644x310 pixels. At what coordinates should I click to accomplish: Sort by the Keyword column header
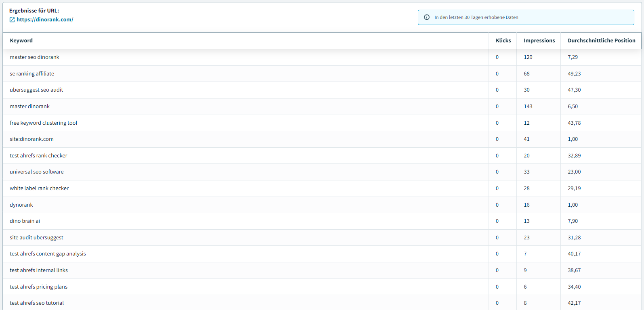[21, 41]
